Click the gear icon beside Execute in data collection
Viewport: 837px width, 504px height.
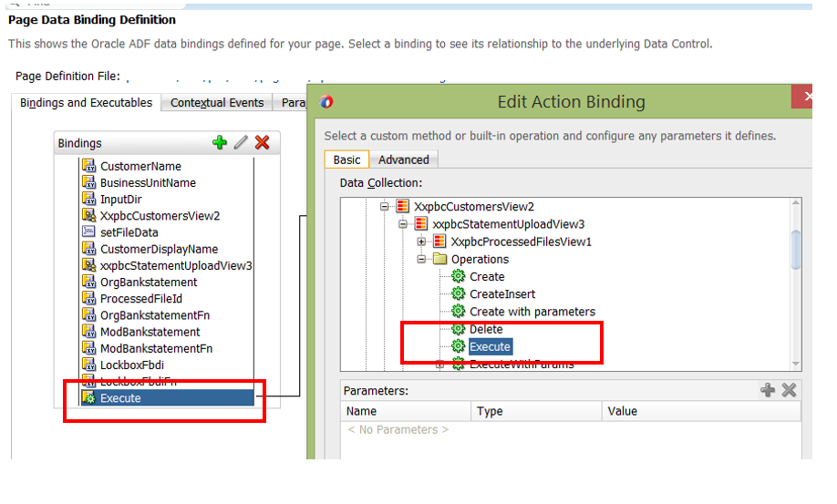(458, 346)
